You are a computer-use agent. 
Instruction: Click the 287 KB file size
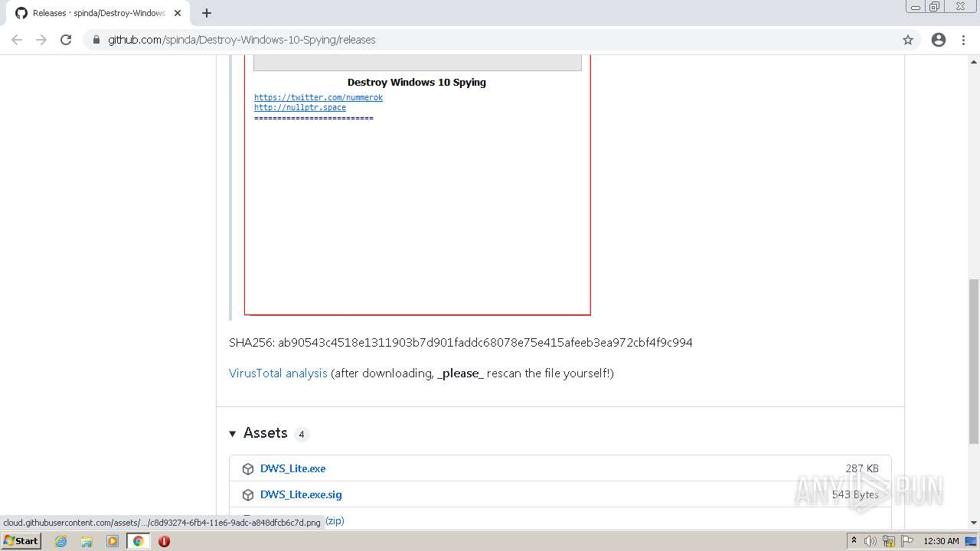862,468
